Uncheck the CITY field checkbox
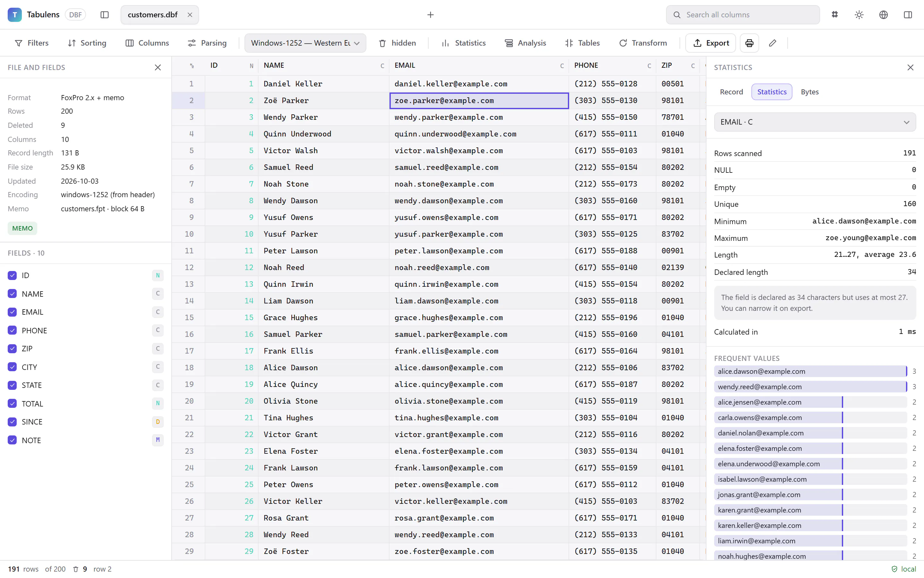The width and height of the screenshot is (924, 578). point(12,367)
